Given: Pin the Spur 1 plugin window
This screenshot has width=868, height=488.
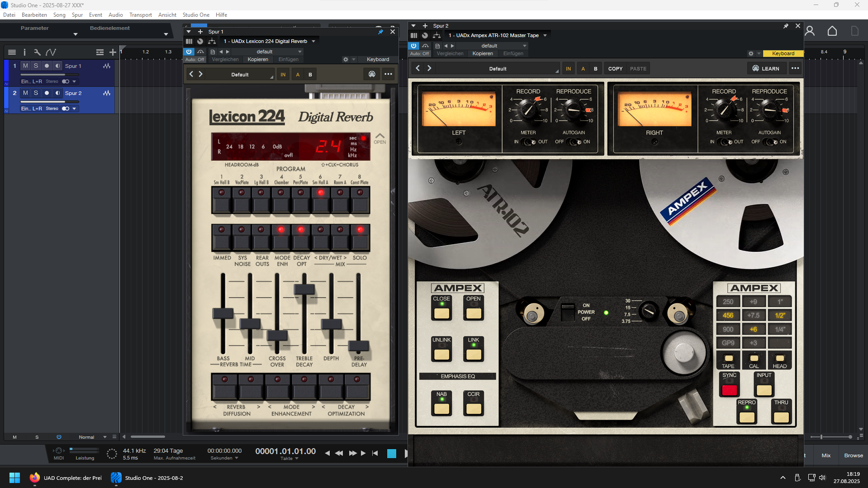Looking at the screenshot, I should click(x=380, y=32).
